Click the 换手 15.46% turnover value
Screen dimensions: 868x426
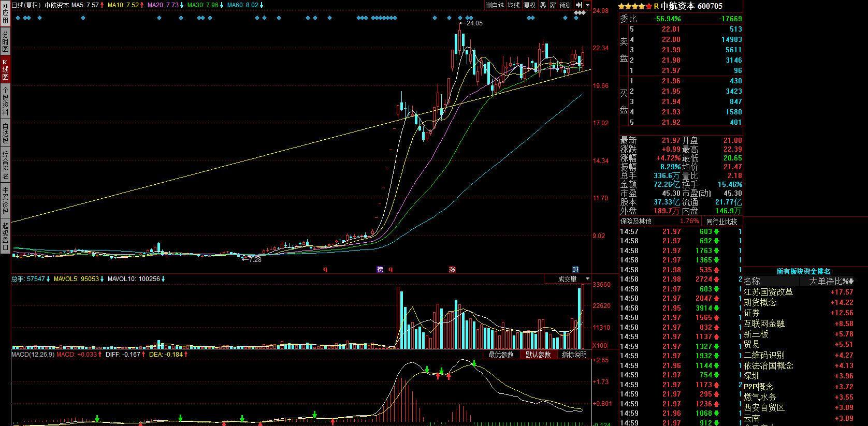click(730, 185)
